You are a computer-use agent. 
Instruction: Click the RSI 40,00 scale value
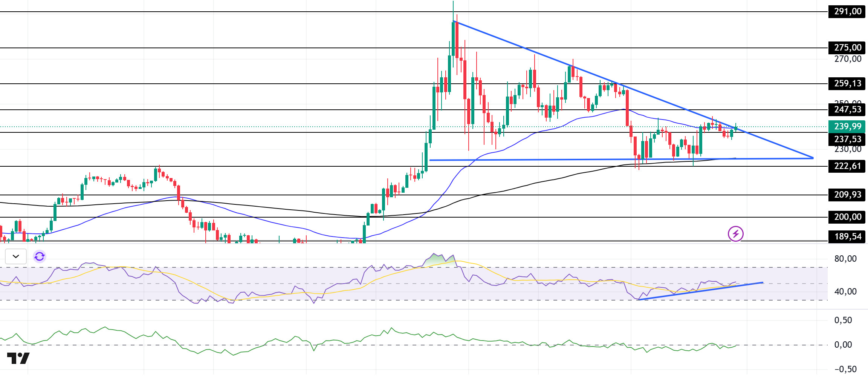point(845,292)
